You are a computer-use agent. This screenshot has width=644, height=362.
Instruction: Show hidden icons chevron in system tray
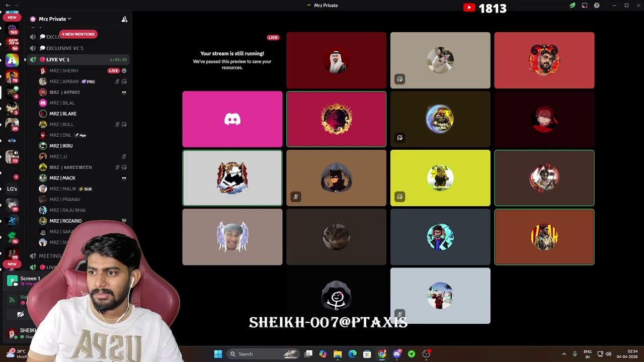pos(563,354)
